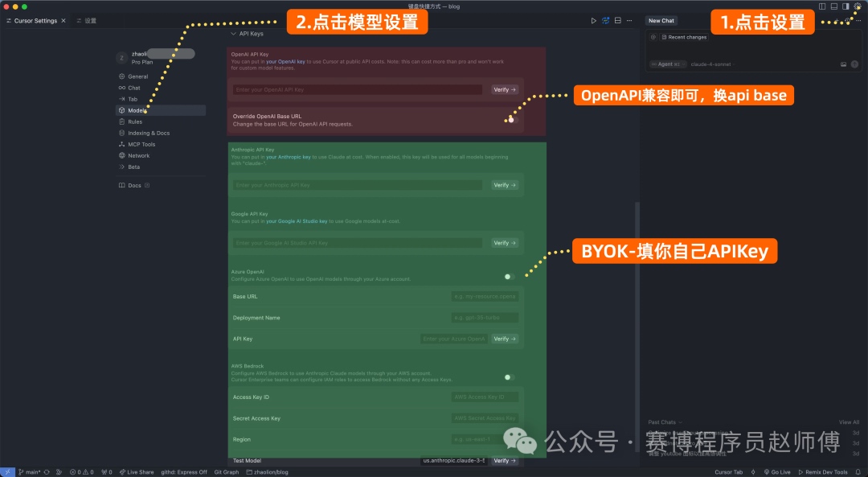This screenshot has height=477, width=868.
Task: Click the Recent changes chip in chat
Action: 684,37
